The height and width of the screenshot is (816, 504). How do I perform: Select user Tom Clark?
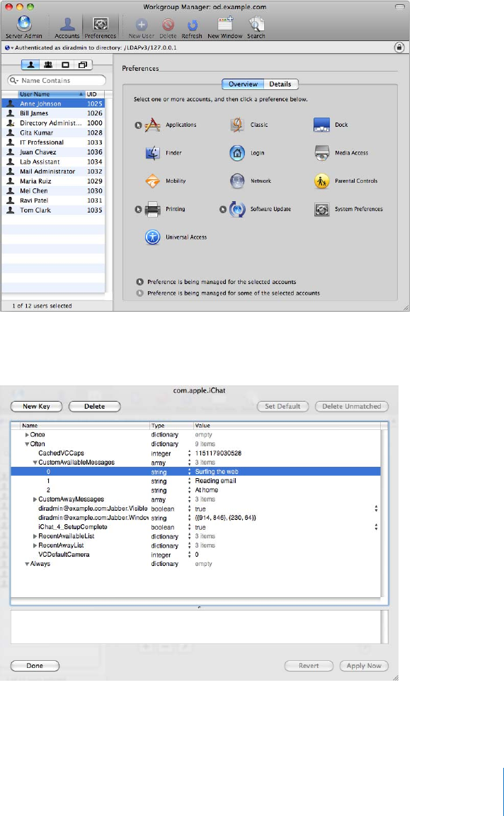click(53, 210)
